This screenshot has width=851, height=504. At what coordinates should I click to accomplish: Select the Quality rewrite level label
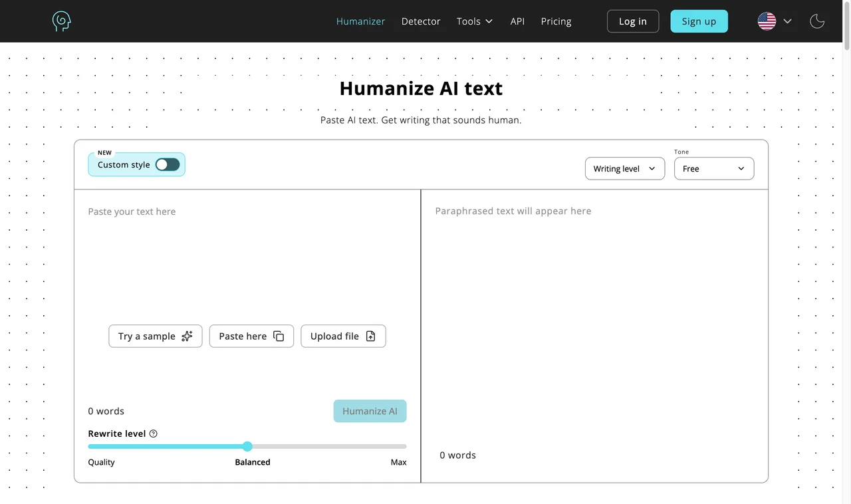(x=101, y=462)
